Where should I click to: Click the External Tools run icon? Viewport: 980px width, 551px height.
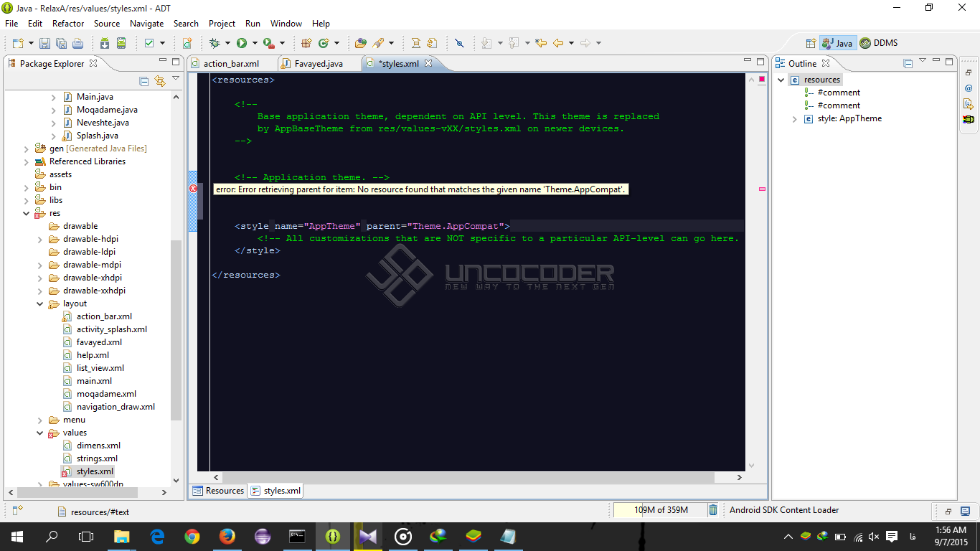tap(268, 43)
